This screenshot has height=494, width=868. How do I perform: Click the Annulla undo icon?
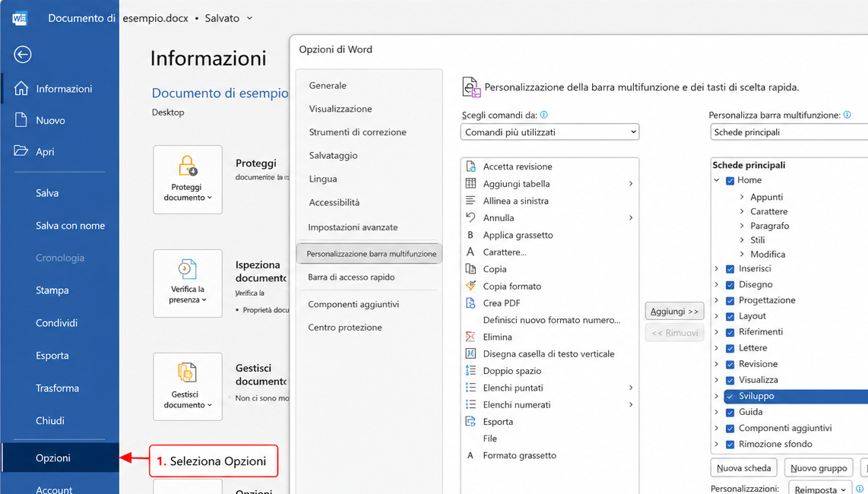pyautogui.click(x=470, y=217)
